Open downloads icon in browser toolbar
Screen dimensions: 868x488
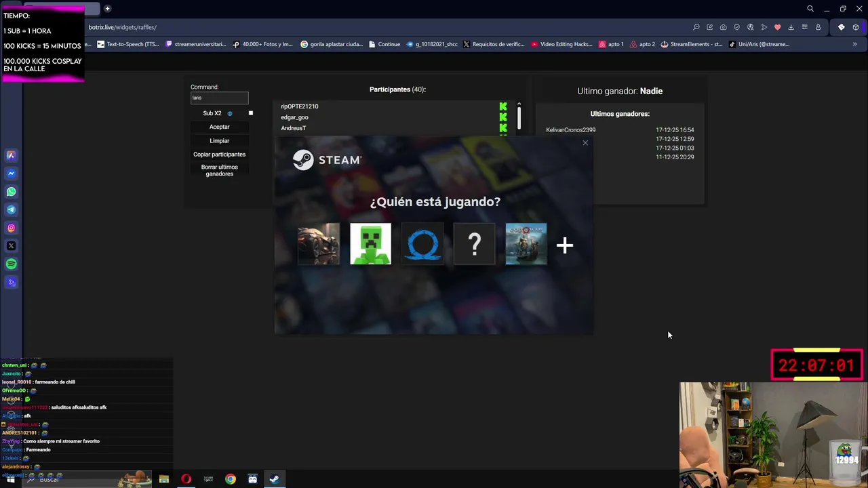(791, 27)
